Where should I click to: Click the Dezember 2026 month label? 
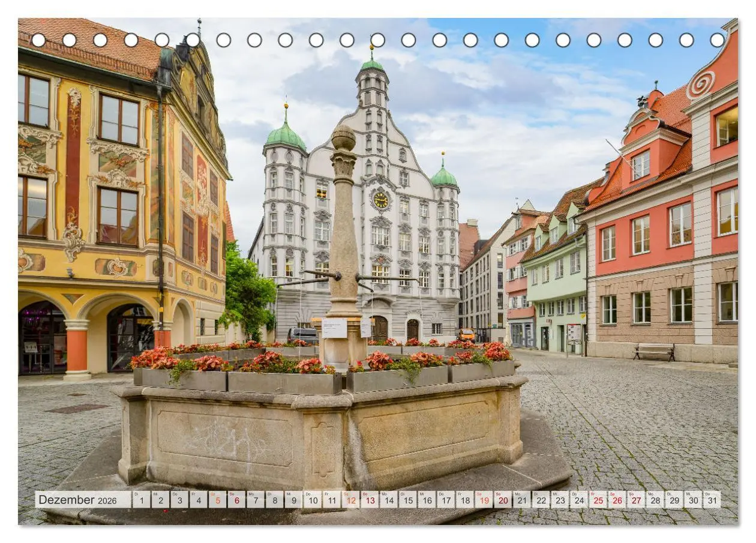(83, 500)
